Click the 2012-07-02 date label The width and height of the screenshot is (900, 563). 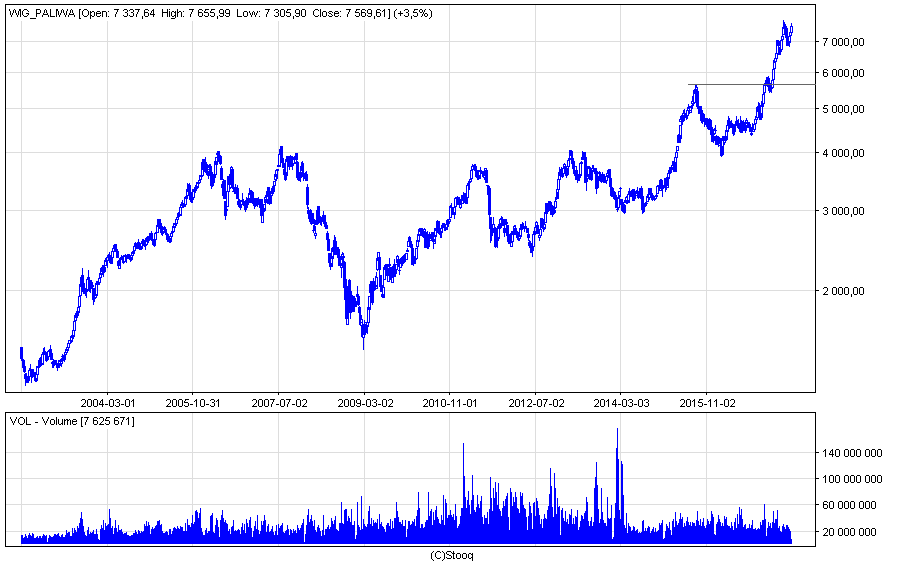pyautogui.click(x=536, y=403)
